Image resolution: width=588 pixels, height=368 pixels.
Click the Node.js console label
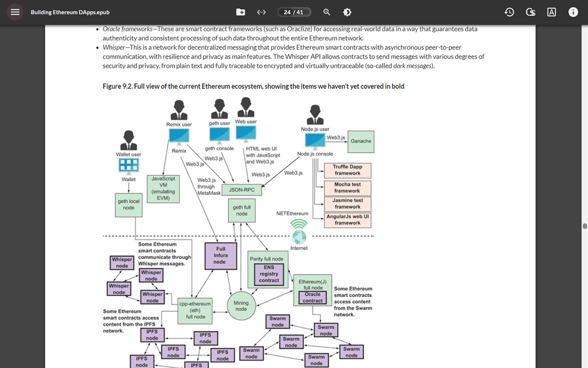pos(315,154)
